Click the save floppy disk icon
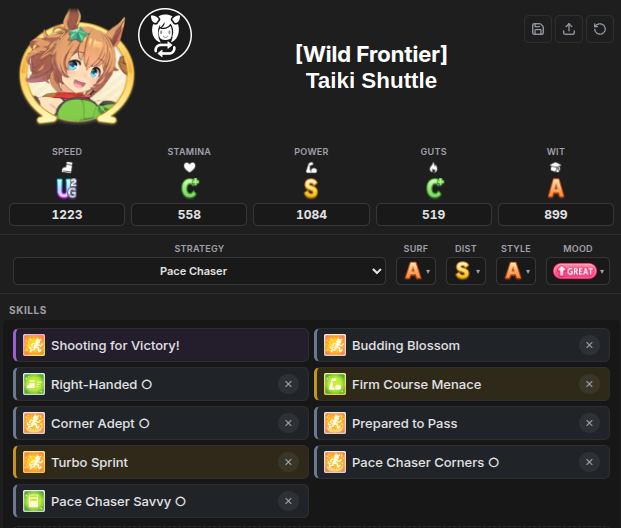Viewport: 621px width, 528px height. point(538,29)
